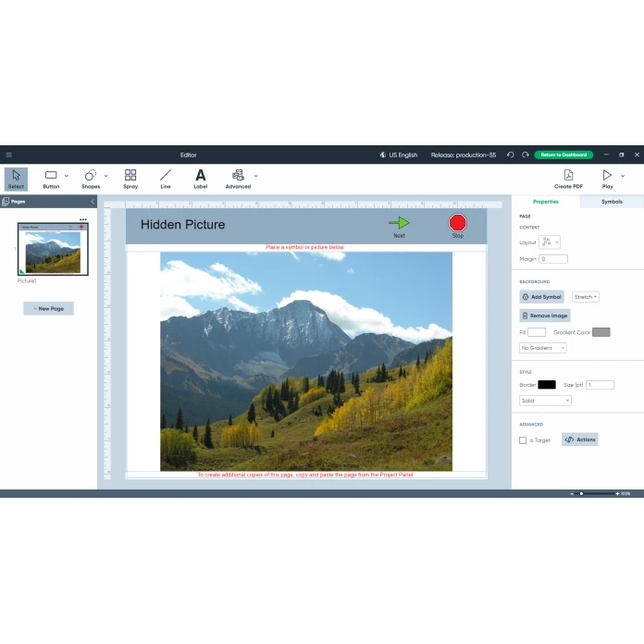Collapse the Pages panel
644x644 pixels.
pyautogui.click(x=93, y=202)
